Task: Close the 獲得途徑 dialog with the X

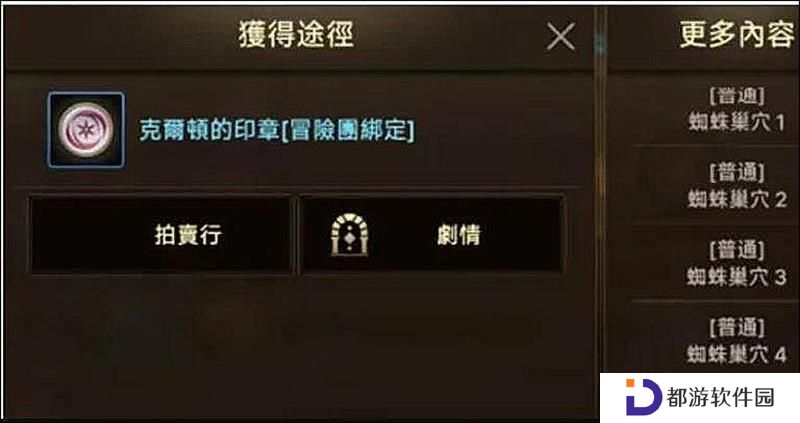Action: 561,36
